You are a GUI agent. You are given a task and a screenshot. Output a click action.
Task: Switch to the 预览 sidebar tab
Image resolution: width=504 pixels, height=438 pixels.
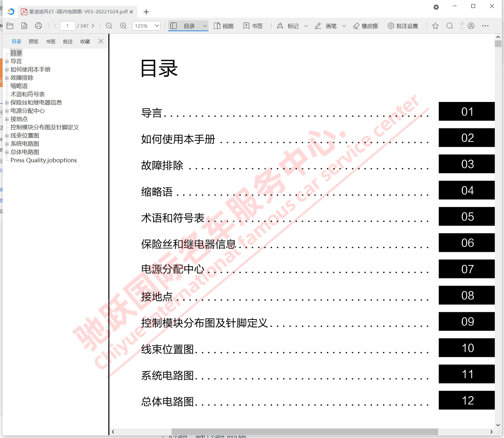[x=33, y=42]
